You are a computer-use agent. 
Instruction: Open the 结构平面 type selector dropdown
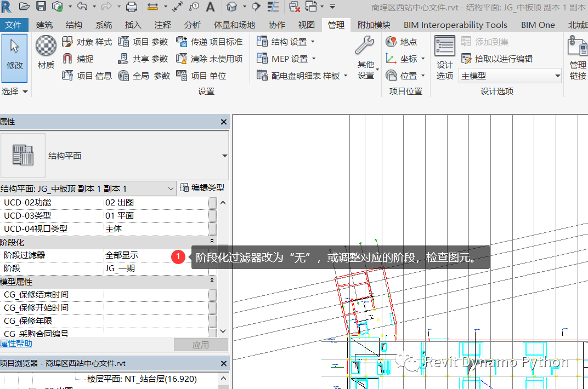click(x=225, y=156)
